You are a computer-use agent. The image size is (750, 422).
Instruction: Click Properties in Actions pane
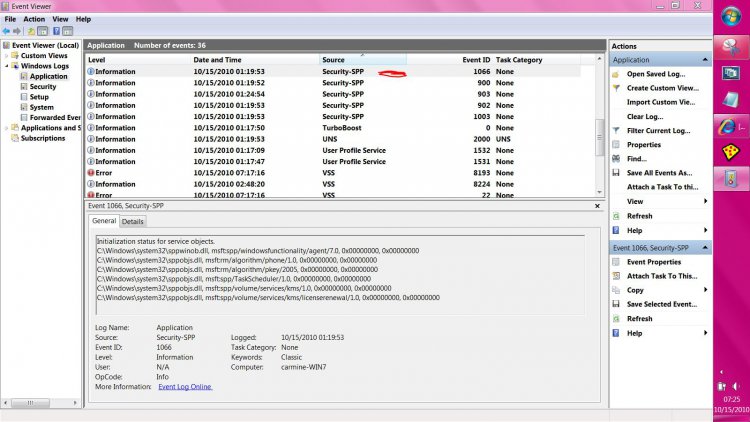coord(644,144)
